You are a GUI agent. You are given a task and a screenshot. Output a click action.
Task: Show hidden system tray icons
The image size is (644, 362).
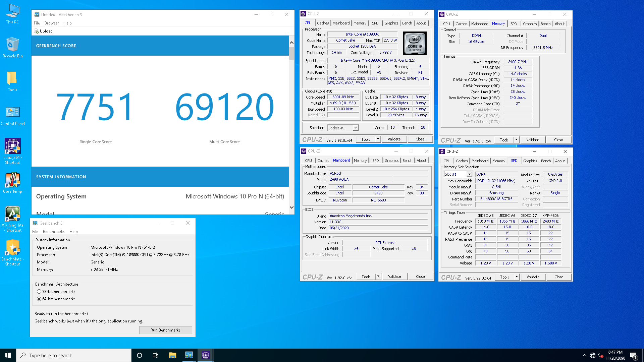tap(585, 355)
